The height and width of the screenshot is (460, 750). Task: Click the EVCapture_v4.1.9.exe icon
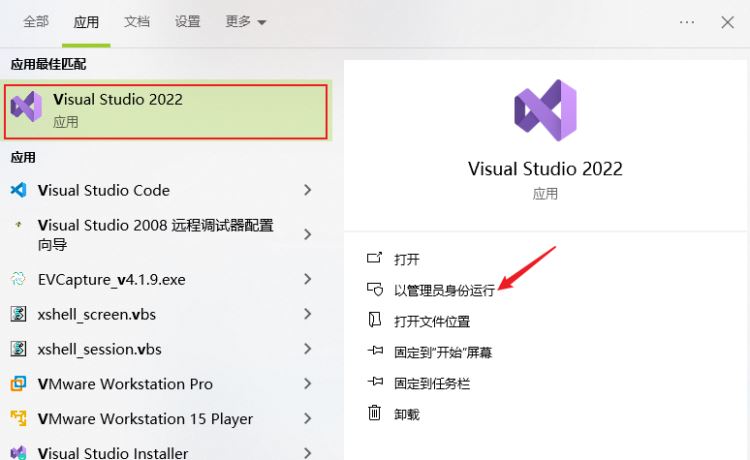[x=18, y=279]
